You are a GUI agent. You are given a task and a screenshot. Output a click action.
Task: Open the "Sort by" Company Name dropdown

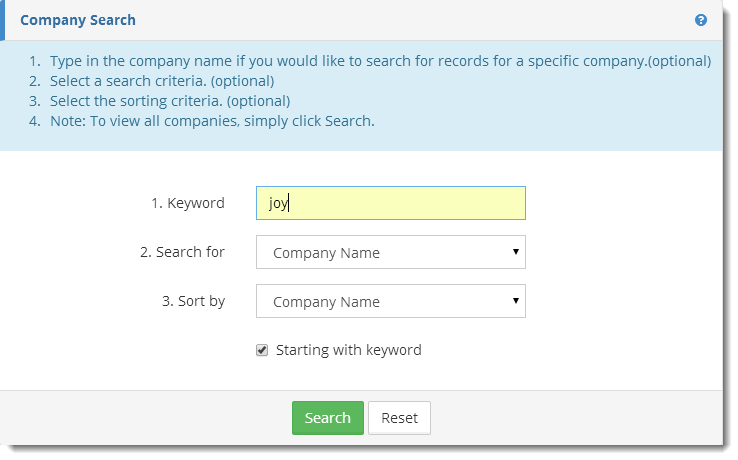point(390,301)
